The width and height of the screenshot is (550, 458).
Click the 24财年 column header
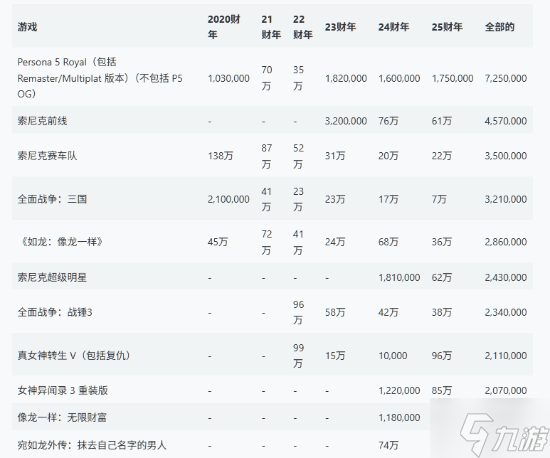pos(394,27)
